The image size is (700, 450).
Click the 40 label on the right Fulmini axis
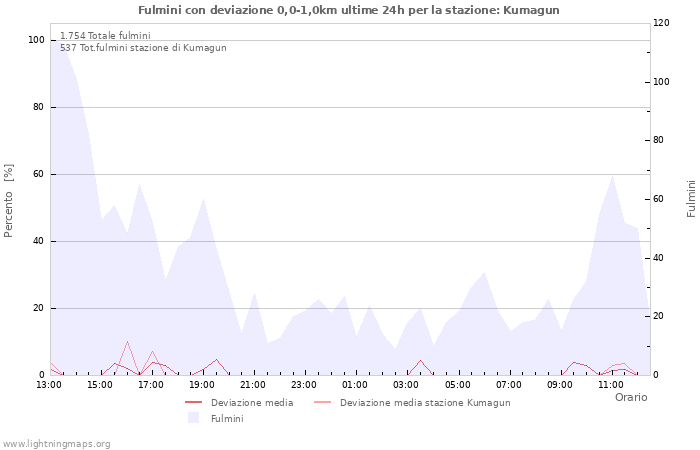point(658,258)
